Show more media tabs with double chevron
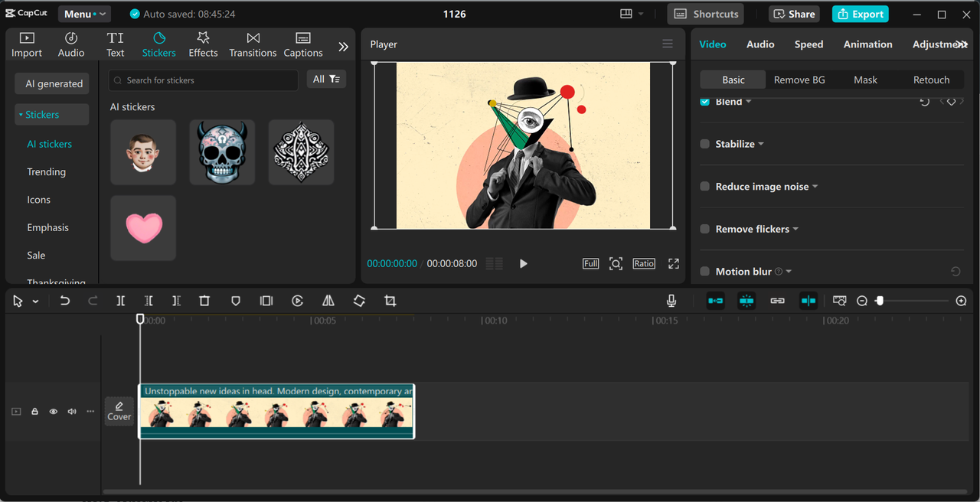The width and height of the screenshot is (980, 502). tap(343, 46)
